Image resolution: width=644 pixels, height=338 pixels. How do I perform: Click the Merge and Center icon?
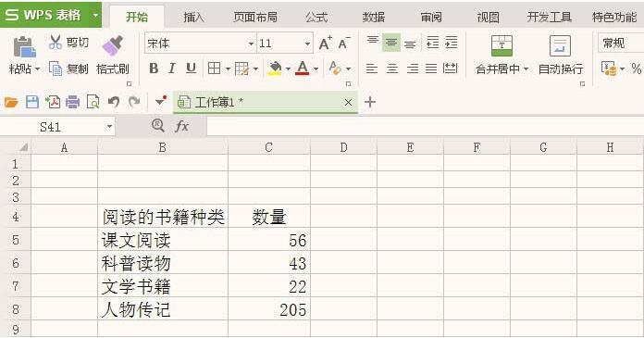point(502,45)
